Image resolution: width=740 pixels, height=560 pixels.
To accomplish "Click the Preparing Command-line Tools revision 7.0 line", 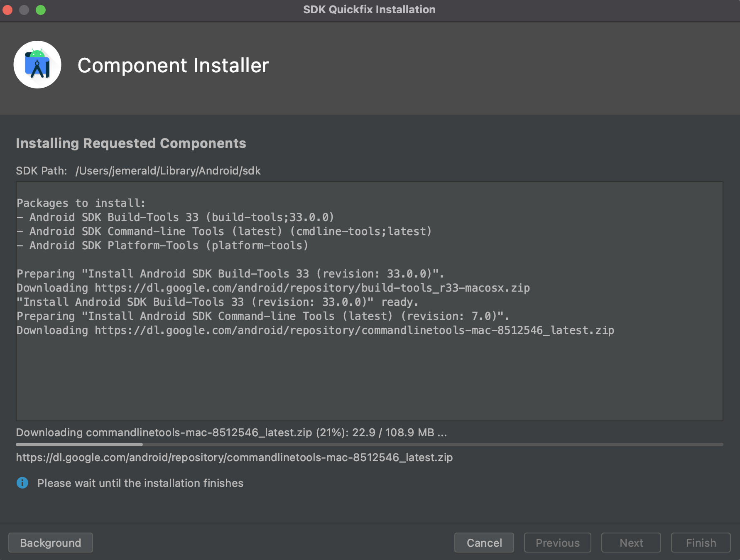I will pos(263,316).
